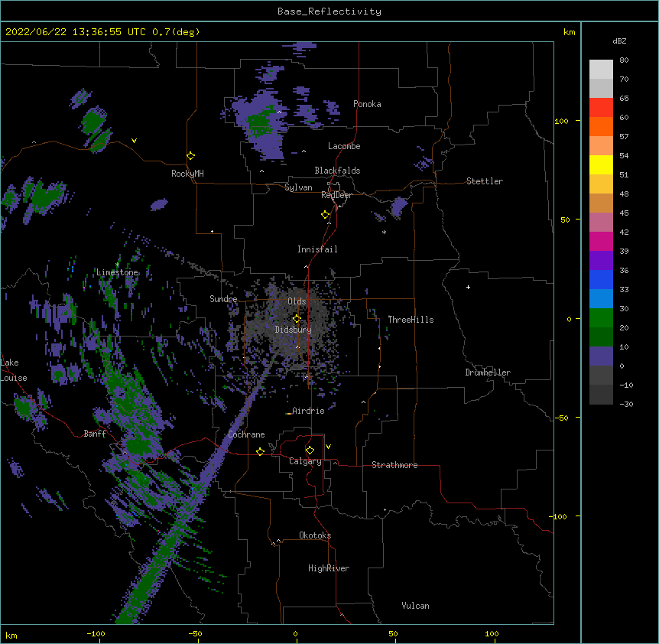The image size is (659, 644).
Task: Select the yellow diamond between Olds and Didsbury
Action: coord(297,318)
